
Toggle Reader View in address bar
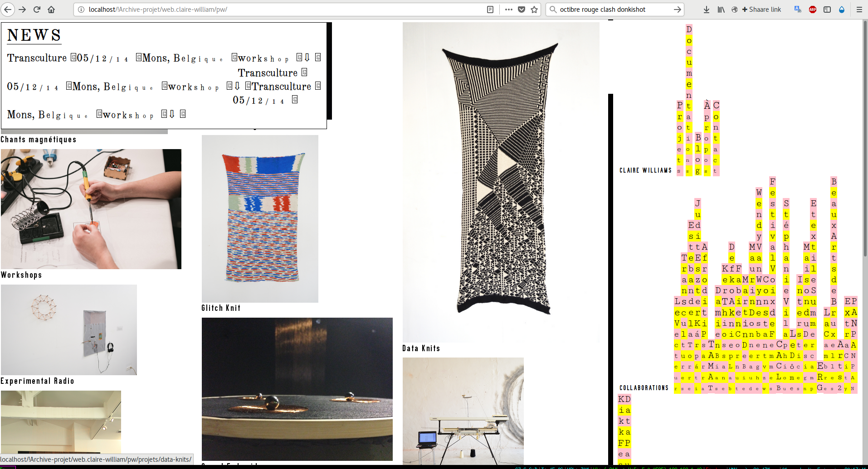490,10
